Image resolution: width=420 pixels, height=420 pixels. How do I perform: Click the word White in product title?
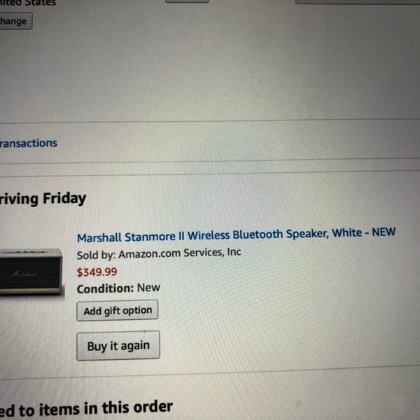point(347,233)
